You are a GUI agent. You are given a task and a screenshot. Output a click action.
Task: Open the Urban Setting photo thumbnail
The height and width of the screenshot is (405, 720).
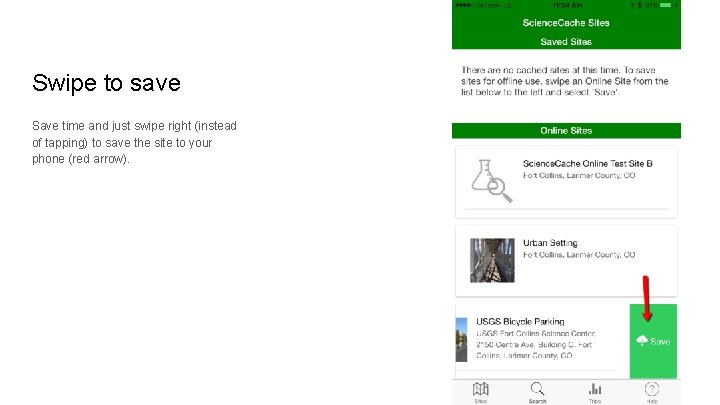tap(492, 260)
